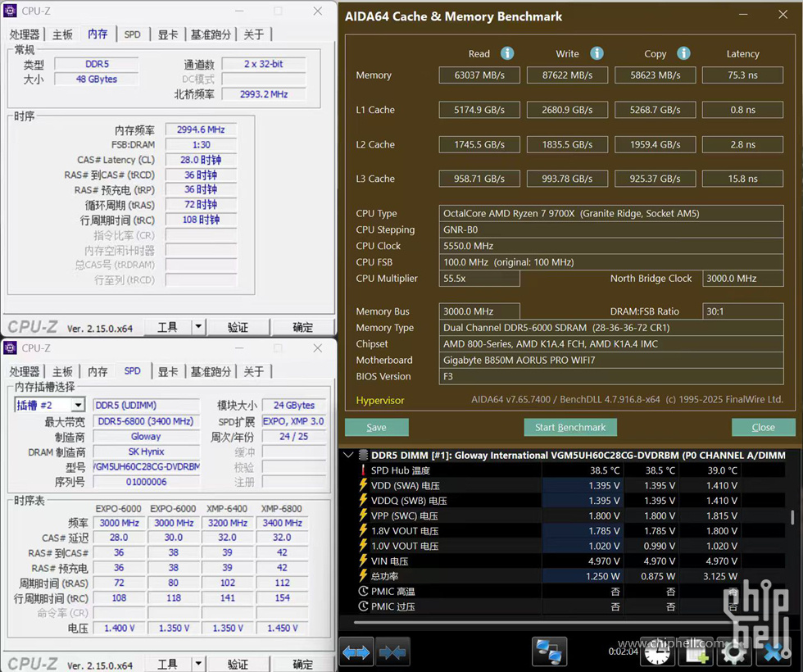Click the DRAM 制造商 value SK Hynix
The height and width of the screenshot is (672, 803).
[146, 452]
